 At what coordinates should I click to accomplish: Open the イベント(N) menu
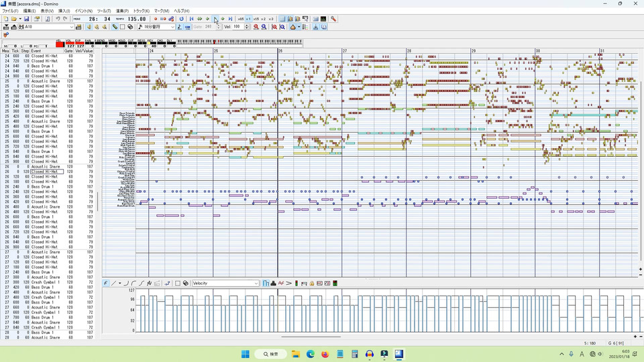click(83, 11)
